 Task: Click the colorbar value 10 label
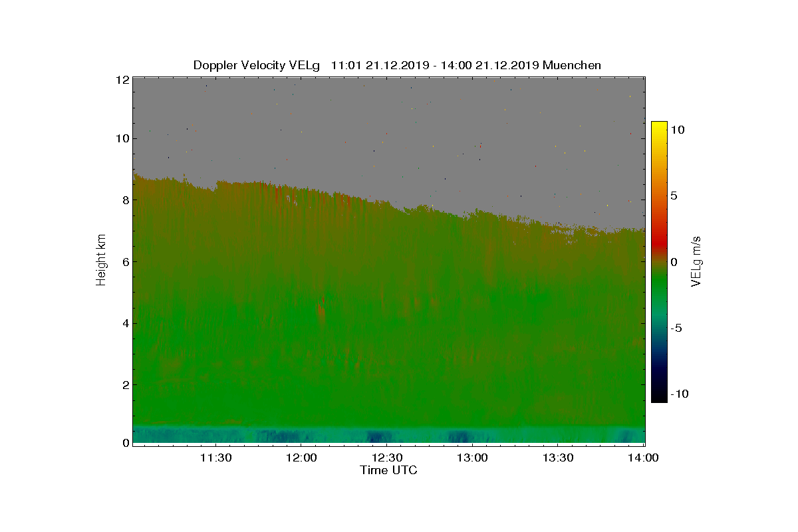[x=678, y=130]
